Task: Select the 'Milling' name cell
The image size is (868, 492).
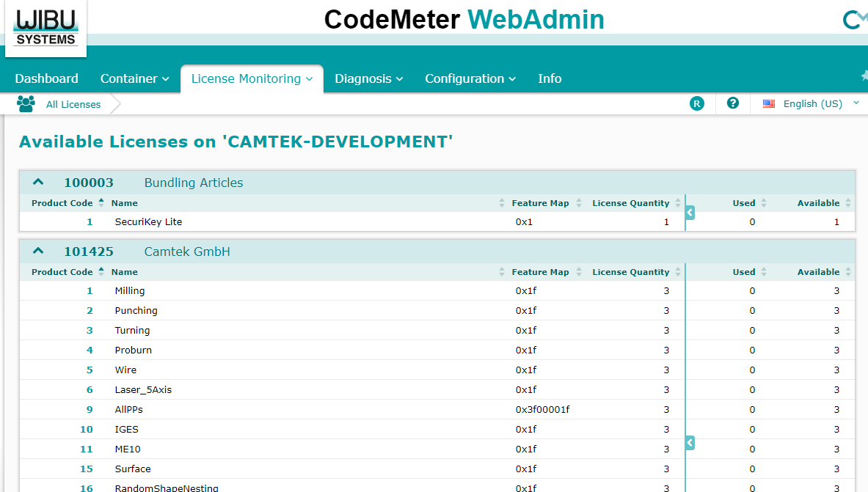Action: [x=130, y=291]
